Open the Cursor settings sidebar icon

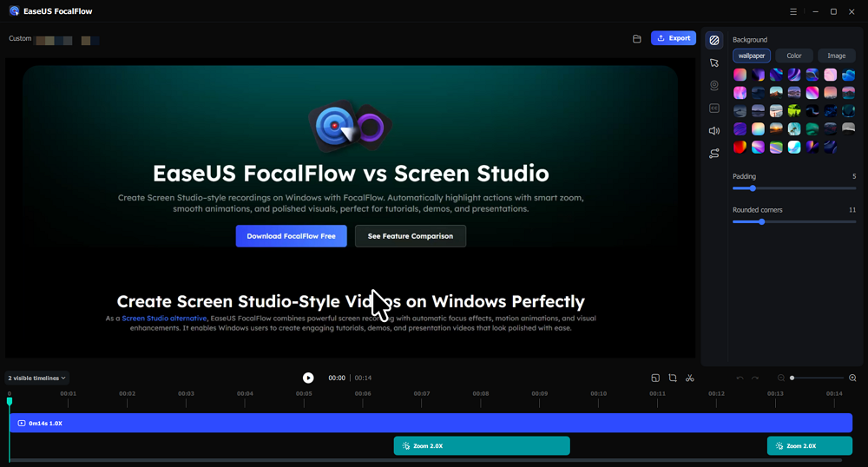[x=714, y=63]
